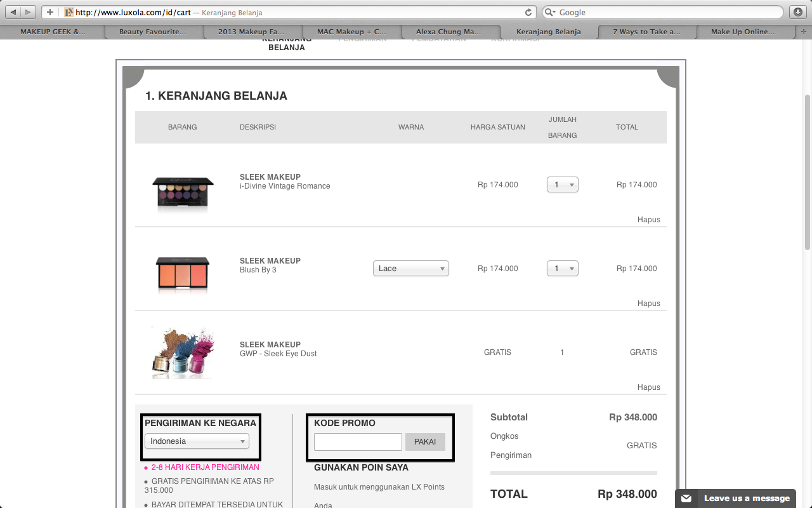The image size is (812, 508).
Task: Switch to Alexa Chung Ma... tab
Action: (x=449, y=31)
